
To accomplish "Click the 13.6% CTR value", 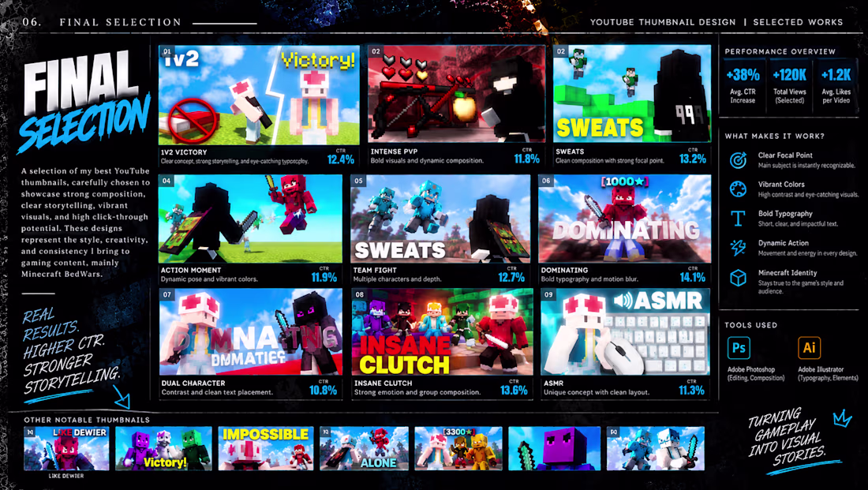I will [x=514, y=390].
